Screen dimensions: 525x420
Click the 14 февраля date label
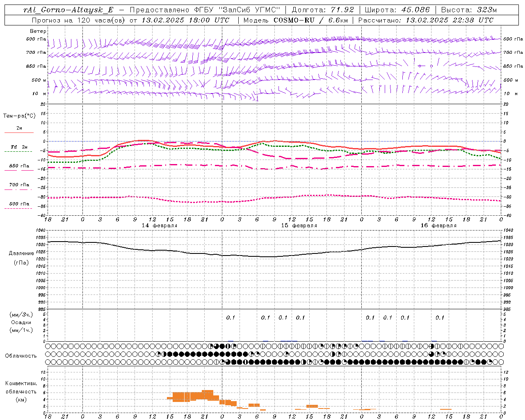[x=160, y=226]
